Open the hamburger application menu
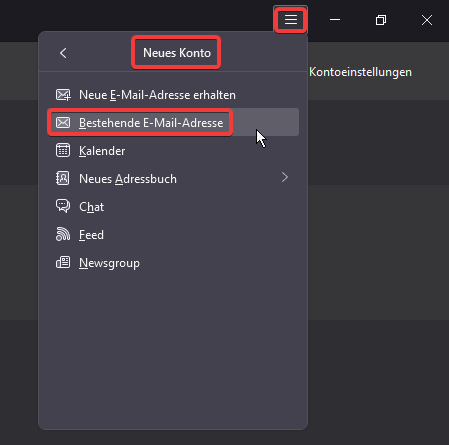The height and width of the screenshot is (445, 449). (291, 20)
